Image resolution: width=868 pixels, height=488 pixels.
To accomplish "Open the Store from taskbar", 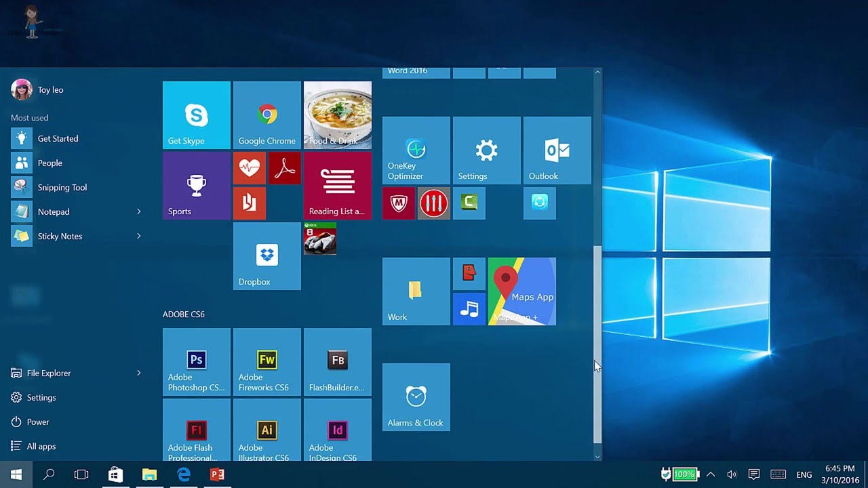I will coord(115,474).
